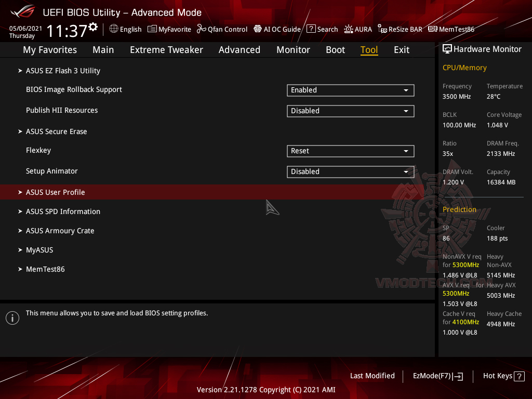Click the settings gear icon beside the clock

coord(93,27)
